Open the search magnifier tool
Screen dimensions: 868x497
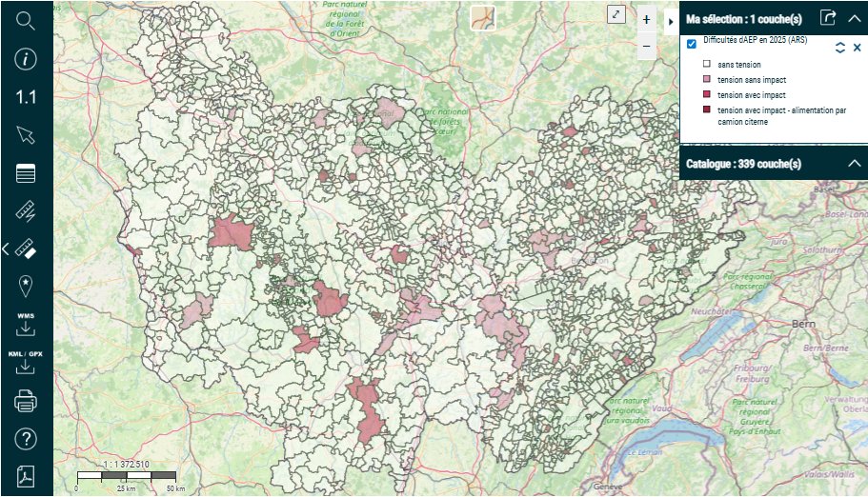[26, 21]
